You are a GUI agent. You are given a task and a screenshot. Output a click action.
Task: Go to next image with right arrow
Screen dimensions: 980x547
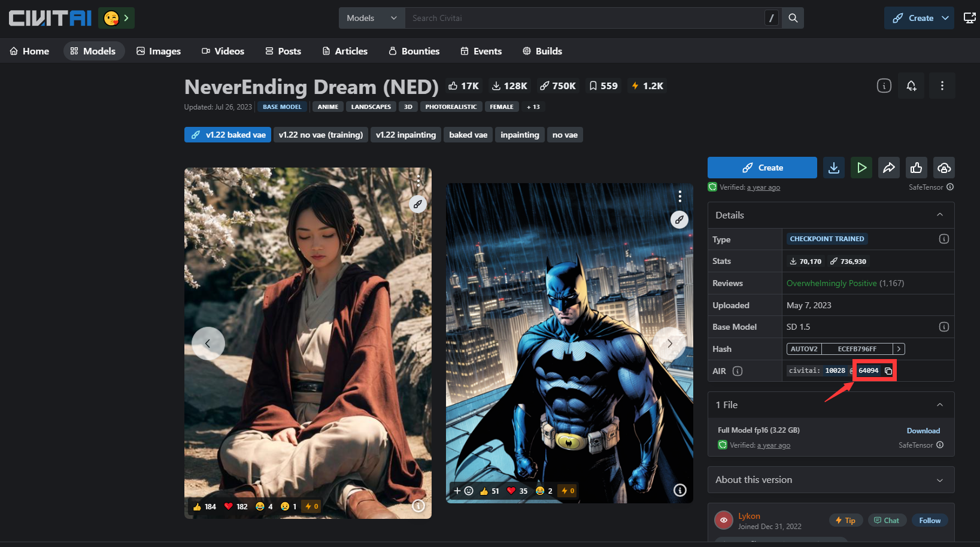coord(669,344)
